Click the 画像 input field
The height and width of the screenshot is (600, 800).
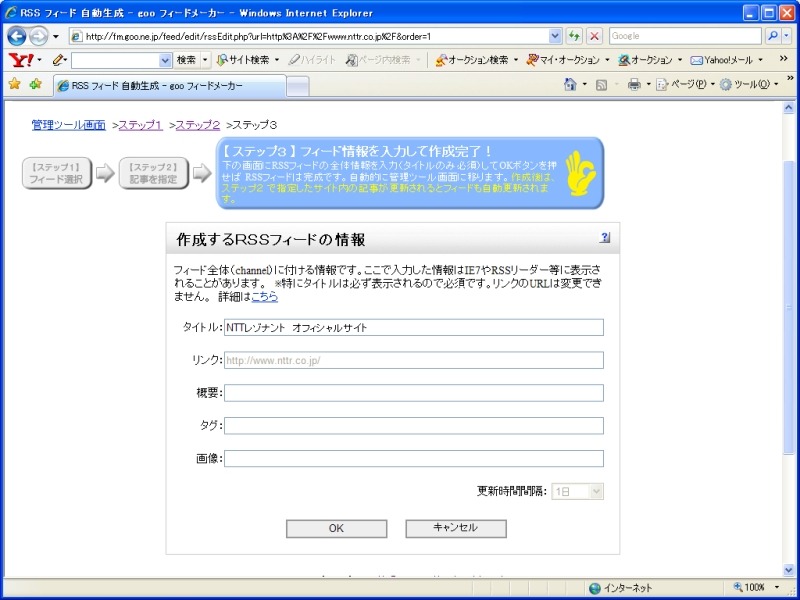pyautogui.click(x=414, y=458)
